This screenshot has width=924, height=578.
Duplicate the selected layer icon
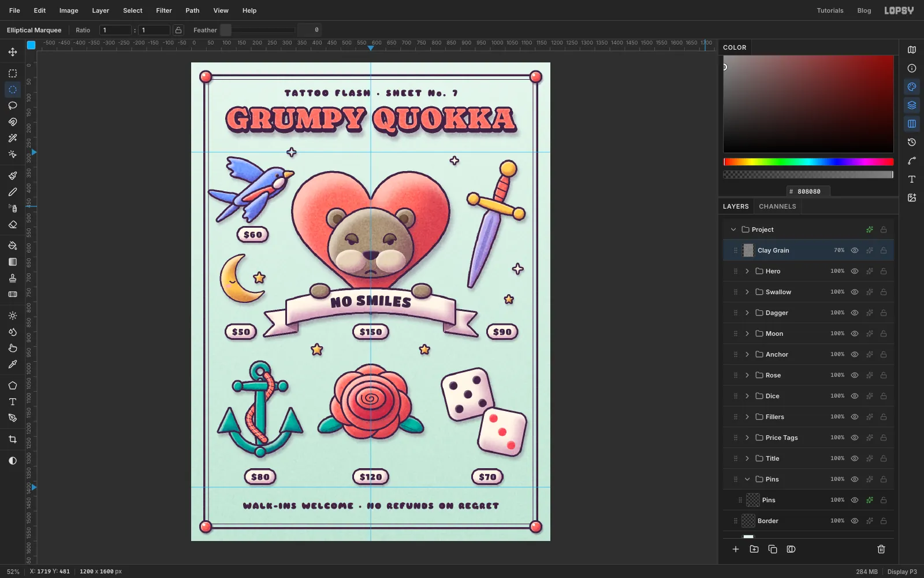[773, 549]
